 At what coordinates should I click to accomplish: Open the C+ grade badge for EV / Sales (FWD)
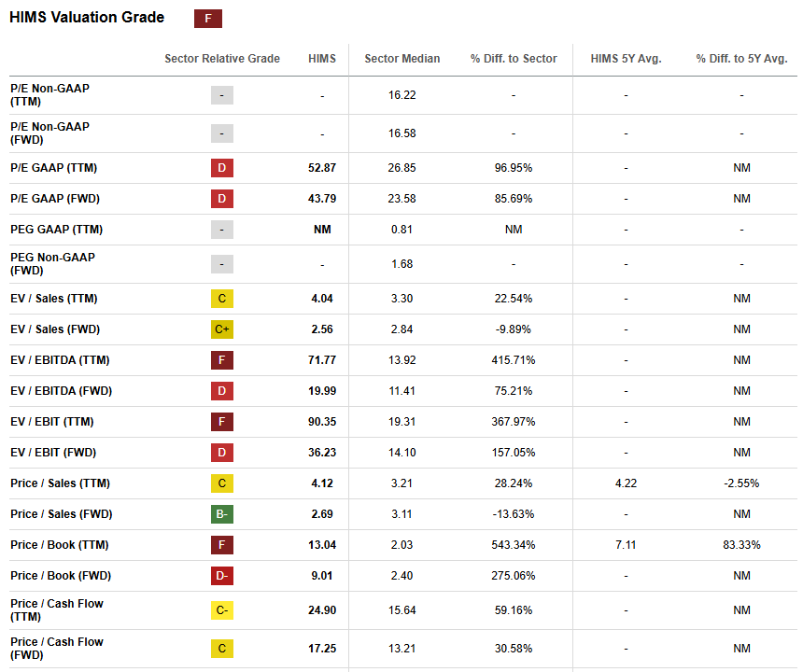(222, 329)
